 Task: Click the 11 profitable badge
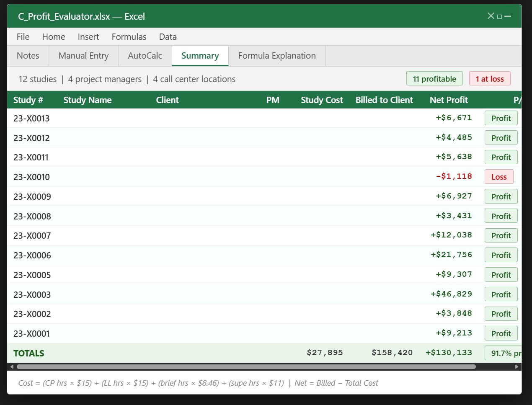[x=434, y=79]
